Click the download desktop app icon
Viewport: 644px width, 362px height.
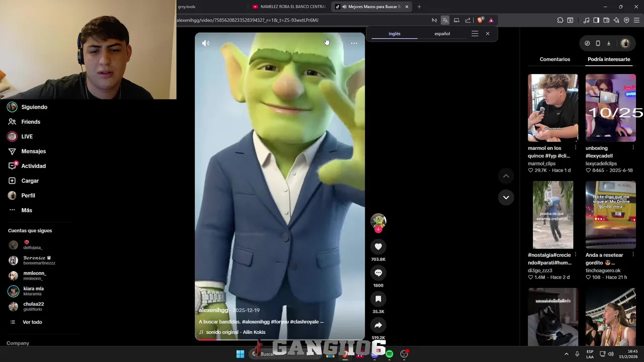coord(608,43)
